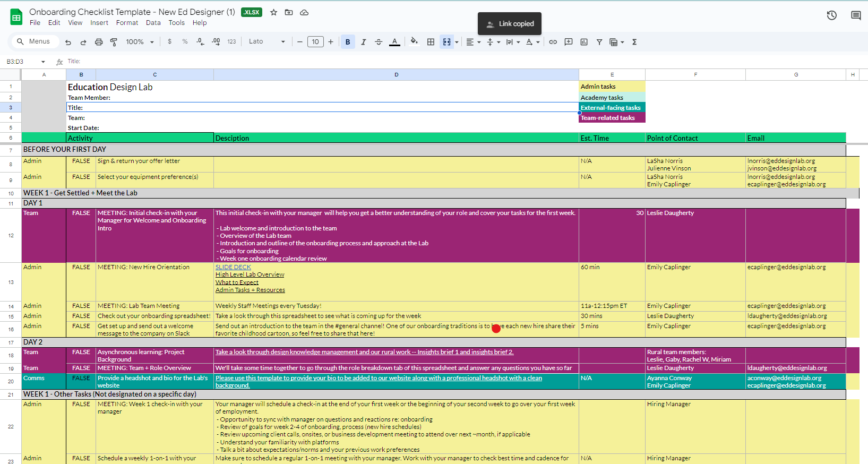Toggle Italic formatting button
The width and height of the screenshot is (868, 464).
(x=364, y=42)
